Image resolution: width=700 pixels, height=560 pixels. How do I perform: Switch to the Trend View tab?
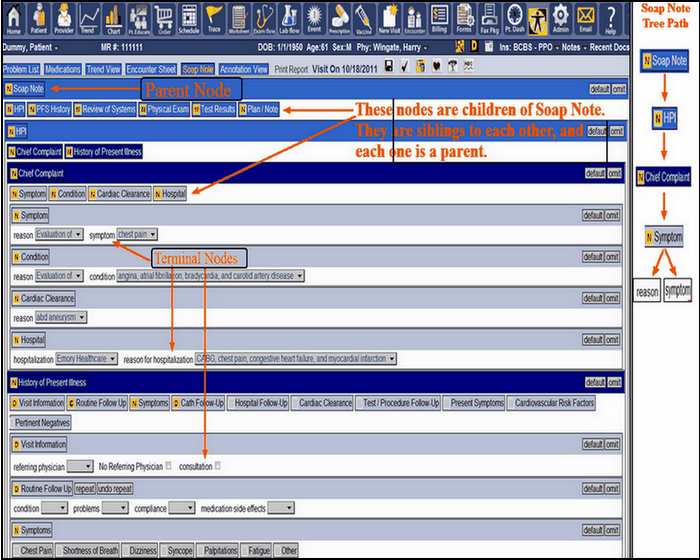click(104, 69)
